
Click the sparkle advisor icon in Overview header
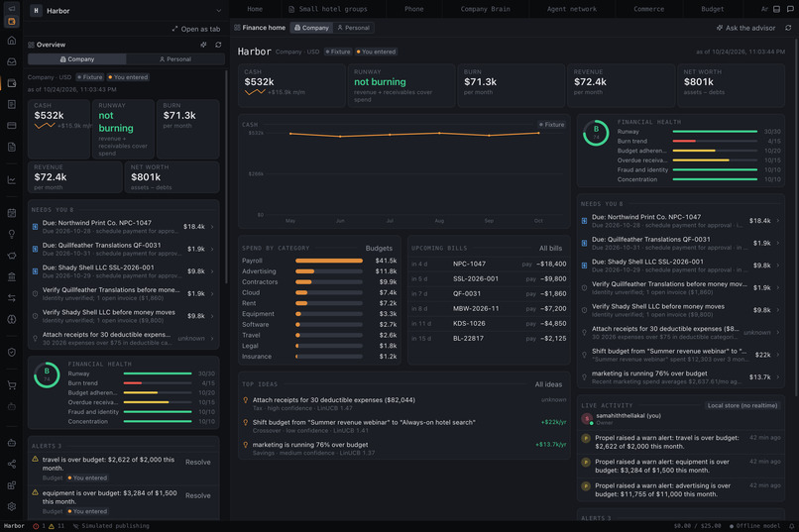[x=203, y=45]
